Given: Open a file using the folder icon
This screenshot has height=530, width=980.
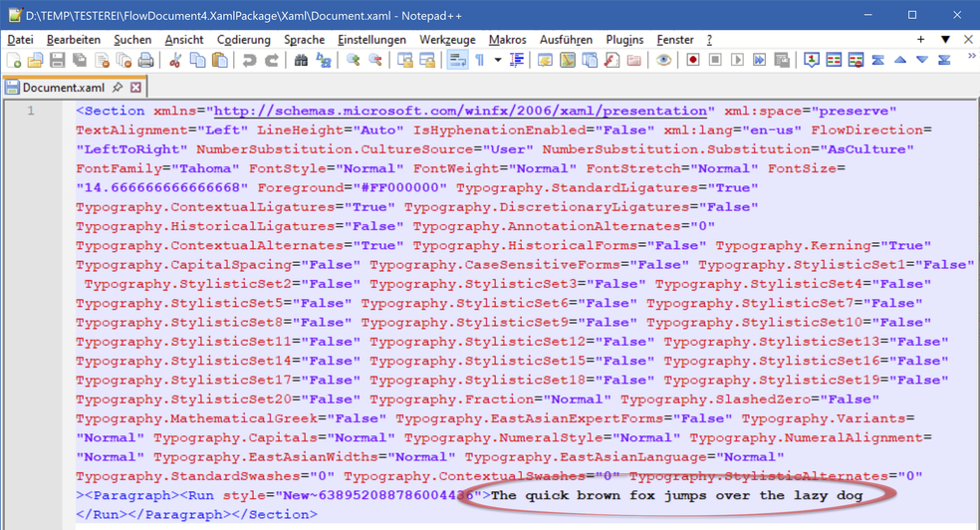Looking at the screenshot, I should pos(36,61).
